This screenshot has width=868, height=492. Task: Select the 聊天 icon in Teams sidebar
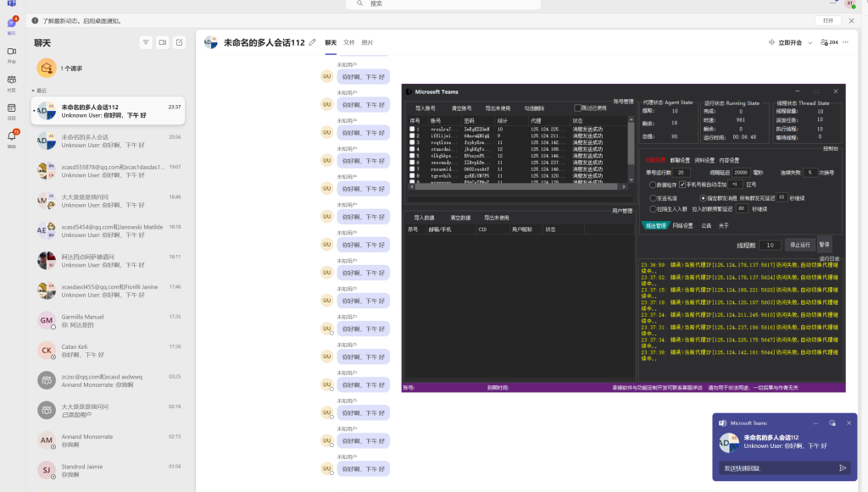tap(12, 25)
